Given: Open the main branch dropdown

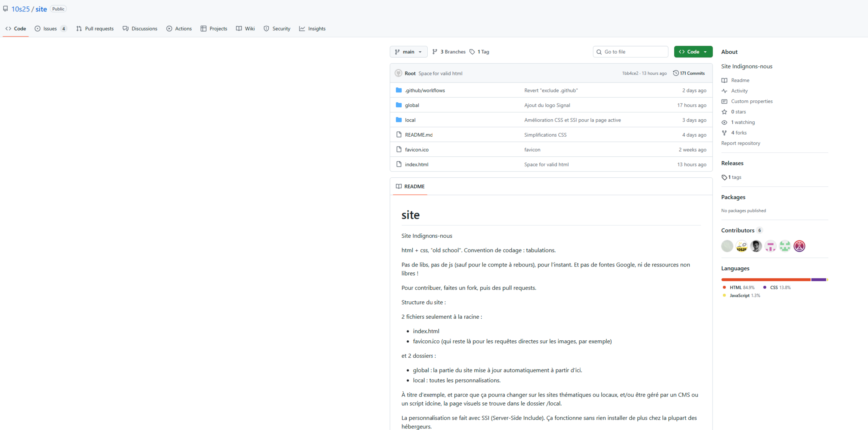Looking at the screenshot, I should [408, 52].
